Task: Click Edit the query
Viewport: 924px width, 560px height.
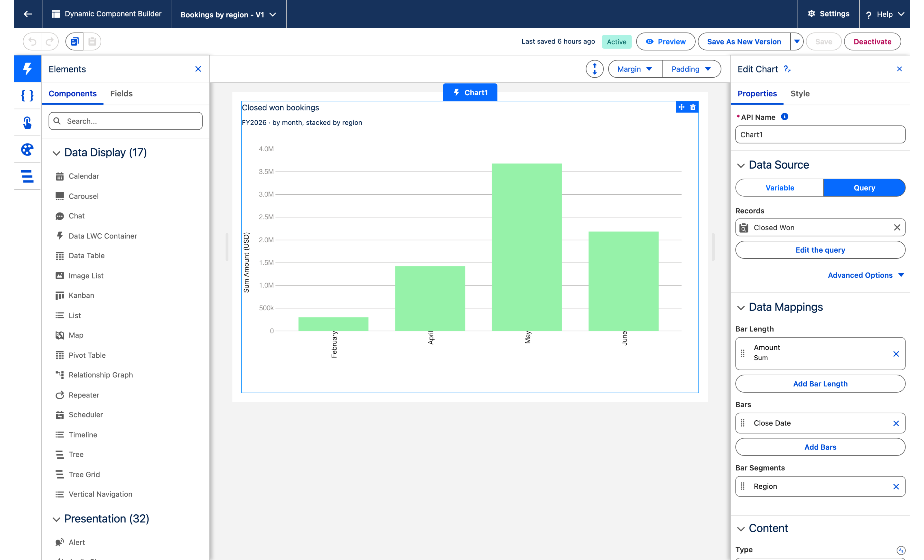Action: (x=820, y=250)
